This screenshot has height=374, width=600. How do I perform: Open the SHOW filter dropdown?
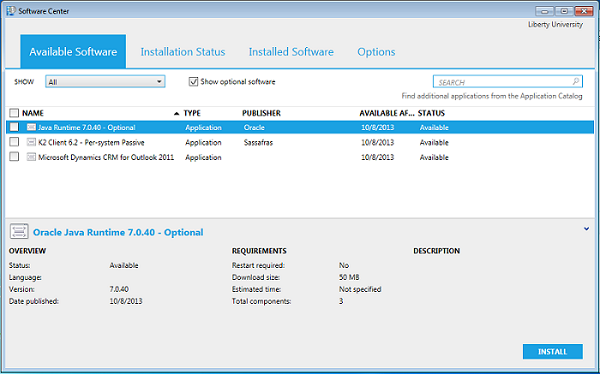point(105,82)
